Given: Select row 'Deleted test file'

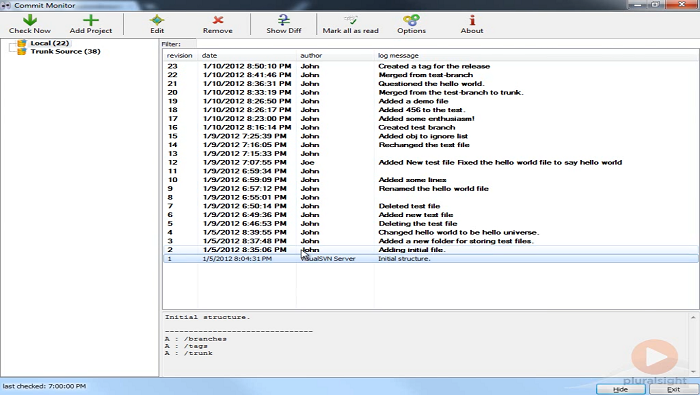Looking at the screenshot, I should [431, 206].
